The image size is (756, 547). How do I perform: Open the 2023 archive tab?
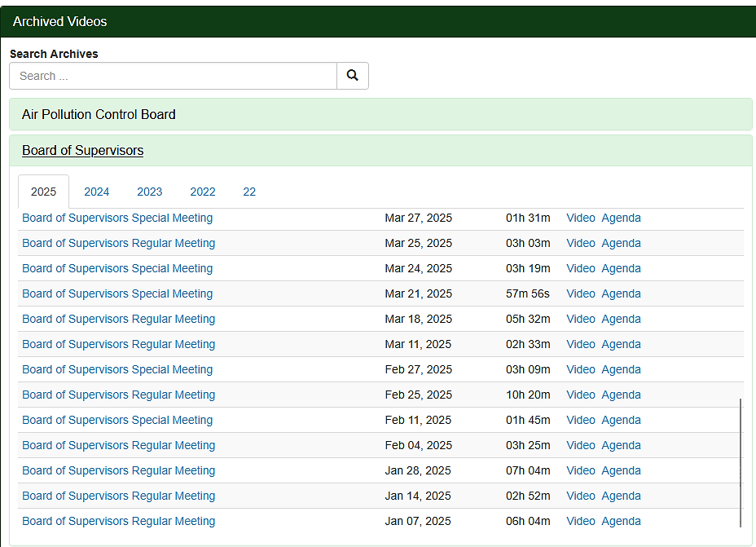coord(150,192)
